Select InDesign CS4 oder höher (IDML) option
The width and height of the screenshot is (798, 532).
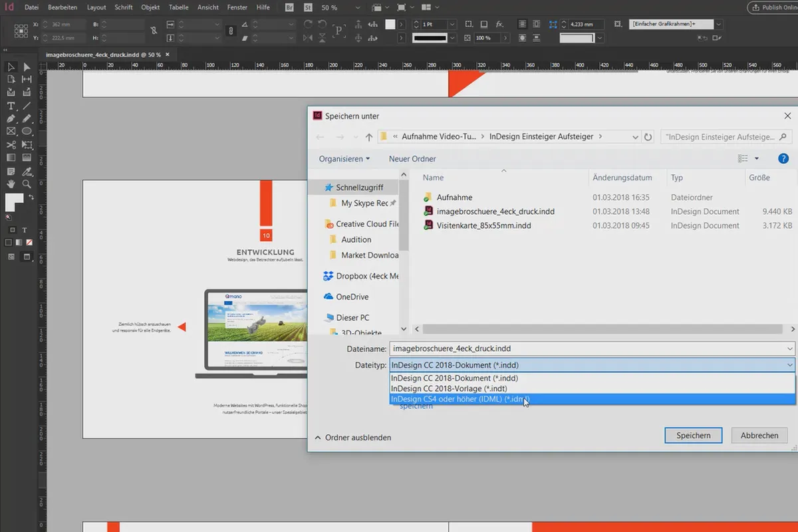(592, 399)
